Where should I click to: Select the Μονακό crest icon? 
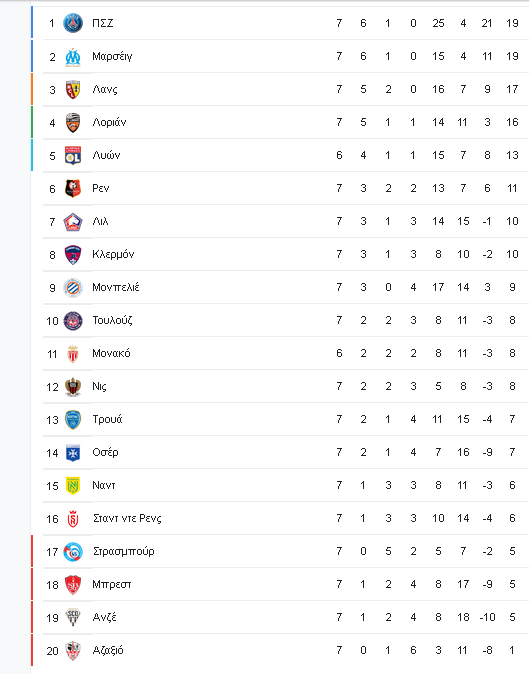coord(73,354)
